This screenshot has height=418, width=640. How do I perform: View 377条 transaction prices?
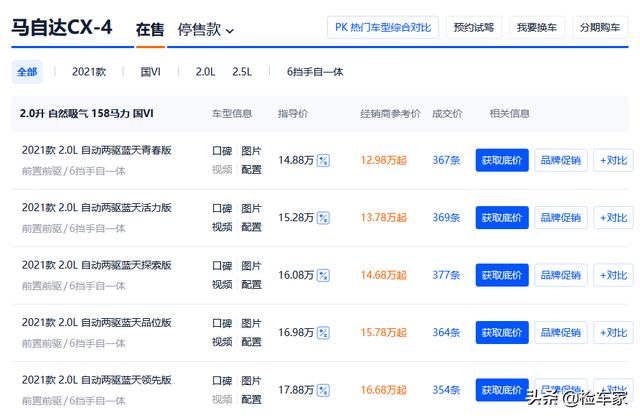(x=446, y=275)
